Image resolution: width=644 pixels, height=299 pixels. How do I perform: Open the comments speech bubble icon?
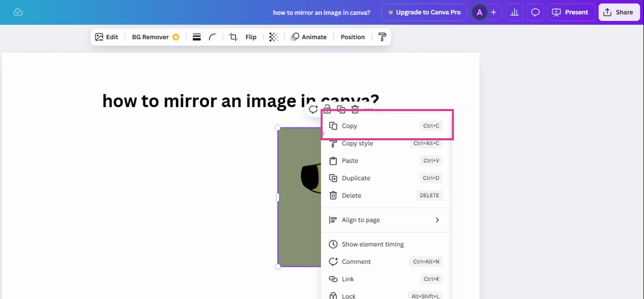click(535, 12)
